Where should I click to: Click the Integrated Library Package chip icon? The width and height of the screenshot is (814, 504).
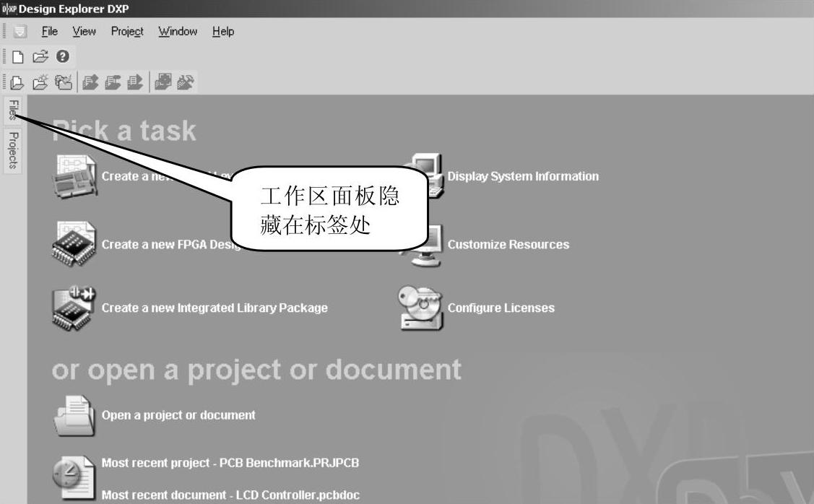coord(74,308)
